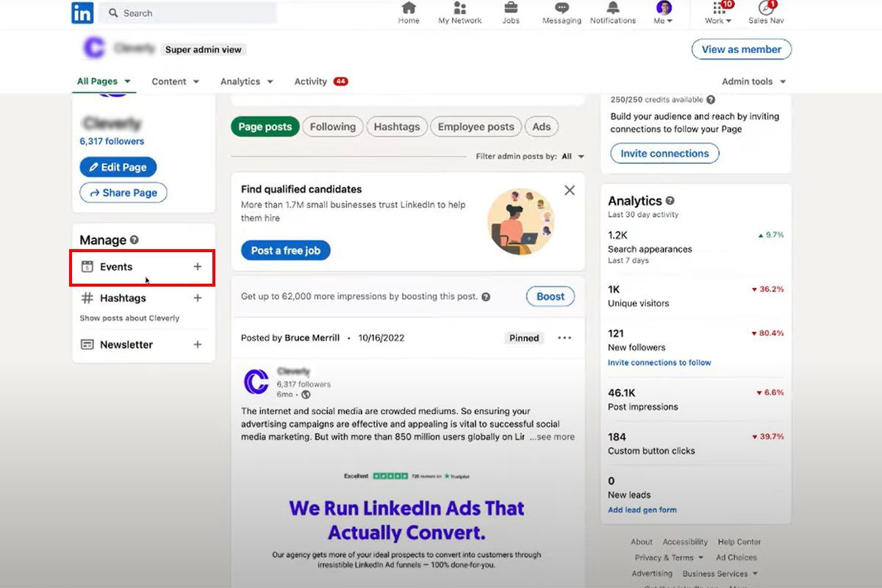Open Accessibility footer link
882x588 pixels.
685,542
